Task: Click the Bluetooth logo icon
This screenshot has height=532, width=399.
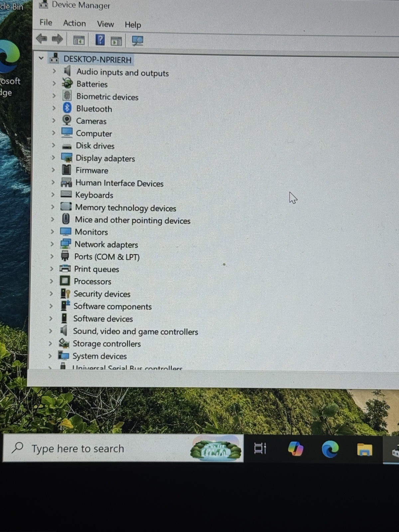Action: (67, 108)
